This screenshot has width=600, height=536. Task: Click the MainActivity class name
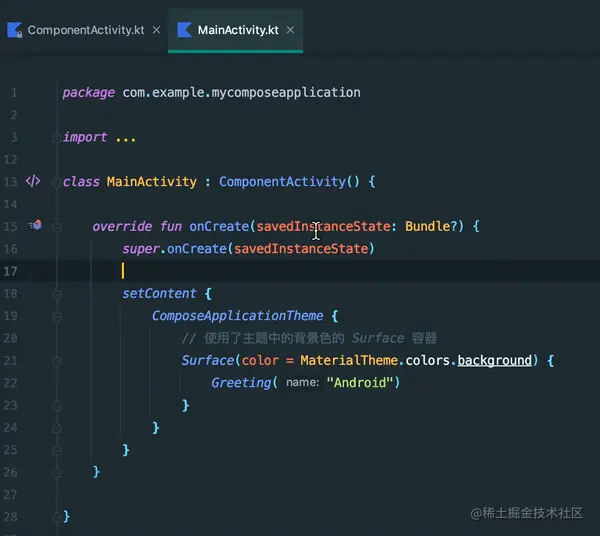point(152,181)
